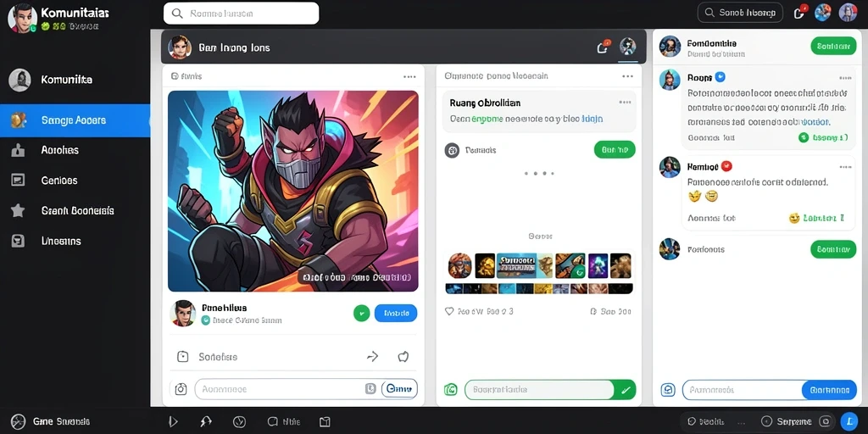Click the emoji reaction count on second comment
This screenshot has height=434, width=868.
coord(816,218)
